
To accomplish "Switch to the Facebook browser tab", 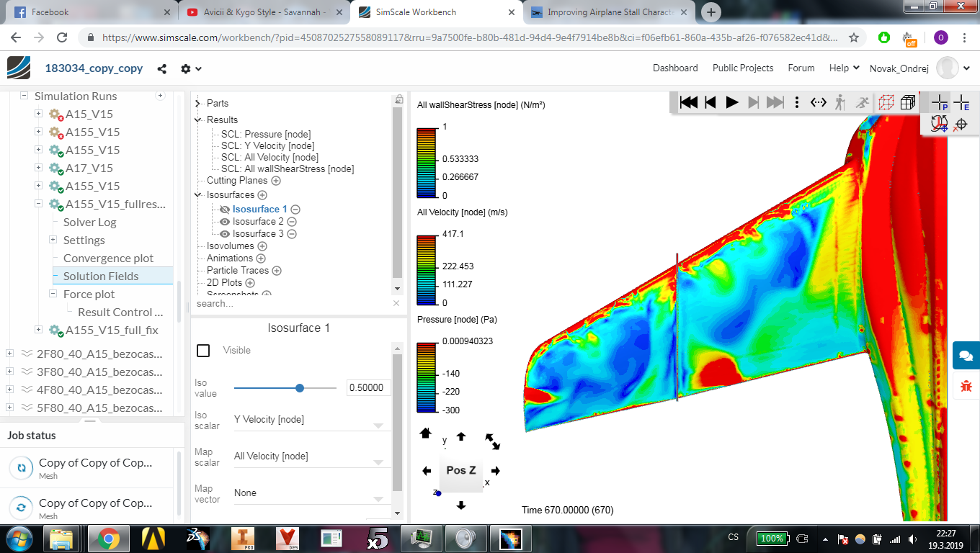I will click(50, 12).
